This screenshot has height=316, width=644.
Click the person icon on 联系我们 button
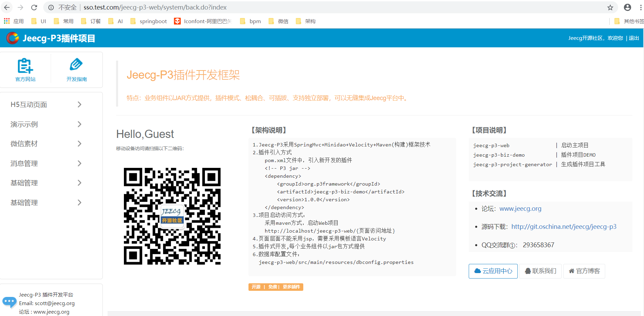click(x=528, y=271)
